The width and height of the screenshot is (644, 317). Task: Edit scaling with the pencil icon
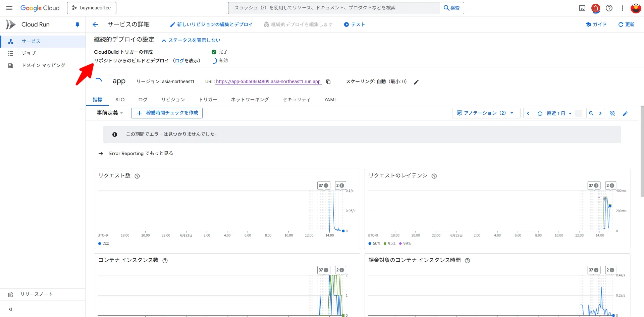tap(416, 82)
